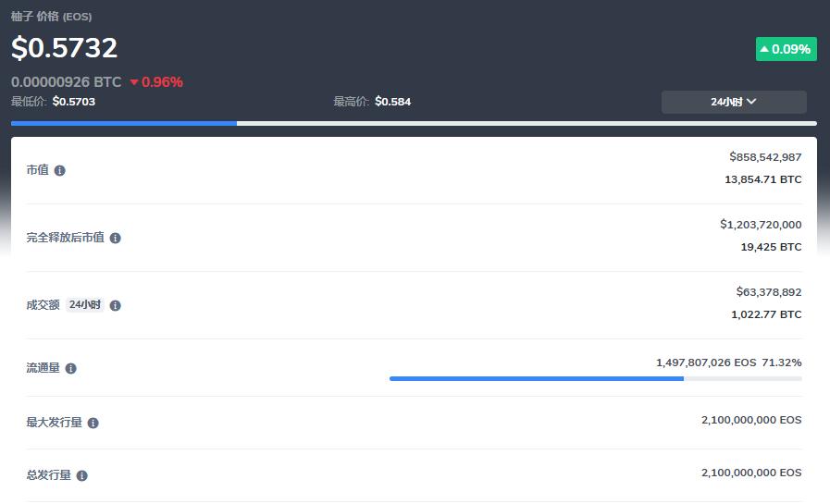
Task: Click the info icon in the 成交额 row
Action: coord(115,306)
